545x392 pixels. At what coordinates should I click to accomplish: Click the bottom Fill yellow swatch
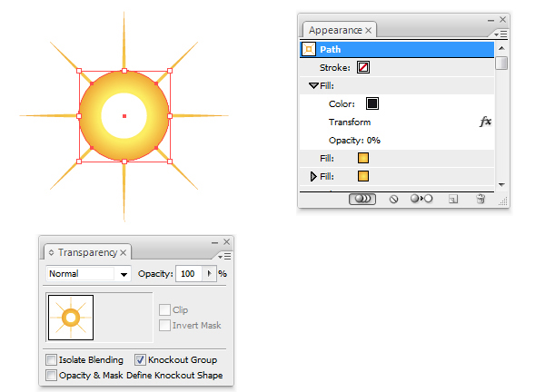pos(363,176)
